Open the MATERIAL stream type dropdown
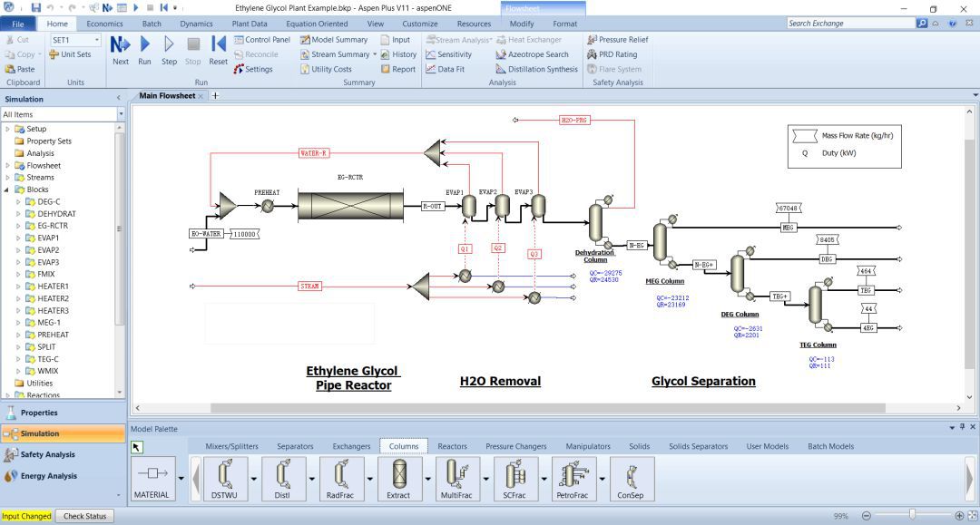Viewport: 980px width, 525px height. 181,479
